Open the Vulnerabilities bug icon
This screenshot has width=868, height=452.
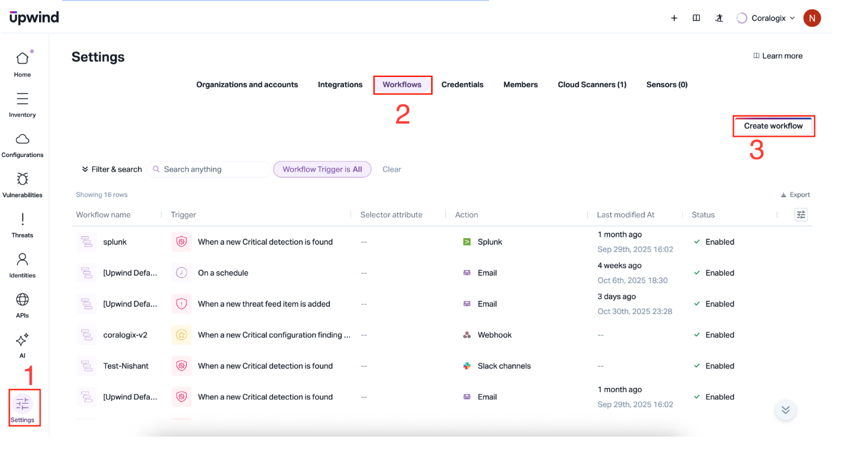(x=22, y=179)
